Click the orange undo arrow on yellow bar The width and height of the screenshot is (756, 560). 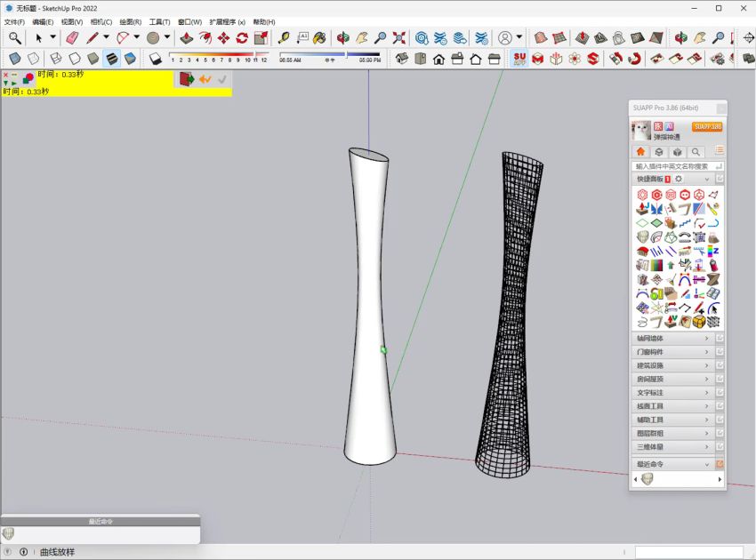click(205, 79)
